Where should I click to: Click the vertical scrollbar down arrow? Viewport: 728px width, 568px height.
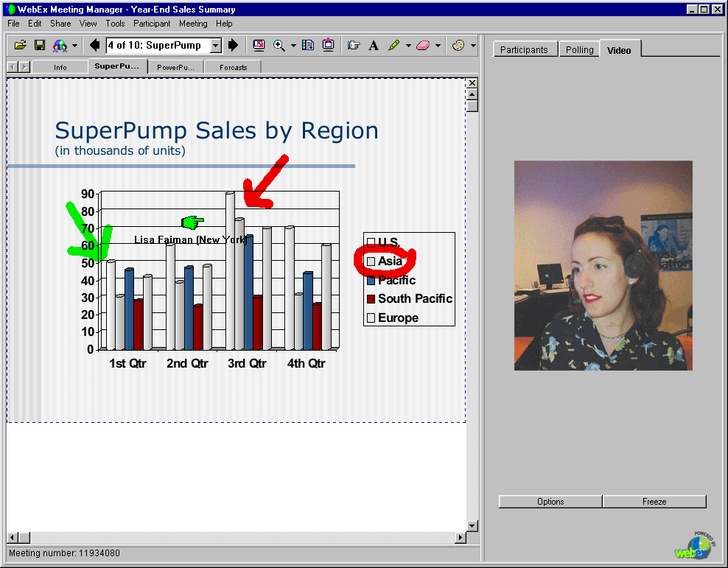coord(472,526)
